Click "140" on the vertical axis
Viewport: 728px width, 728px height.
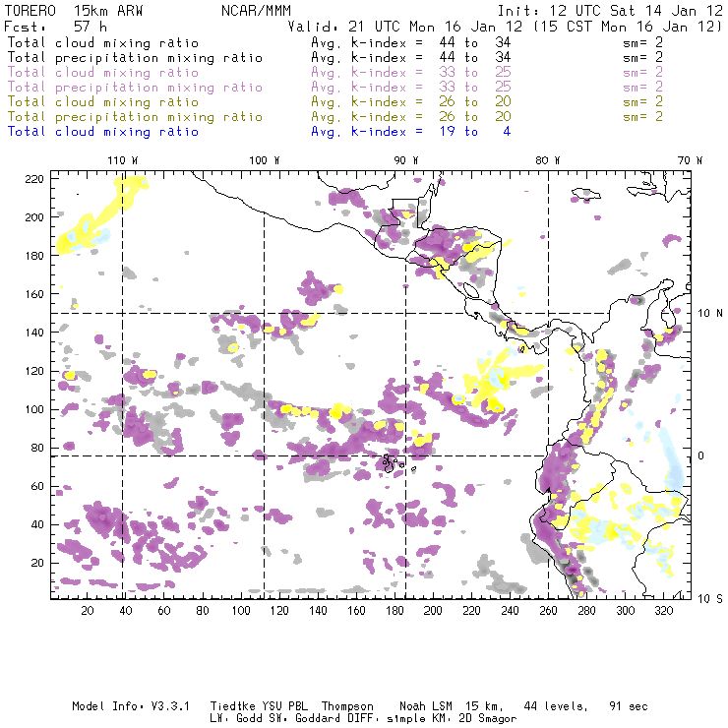pos(34,333)
